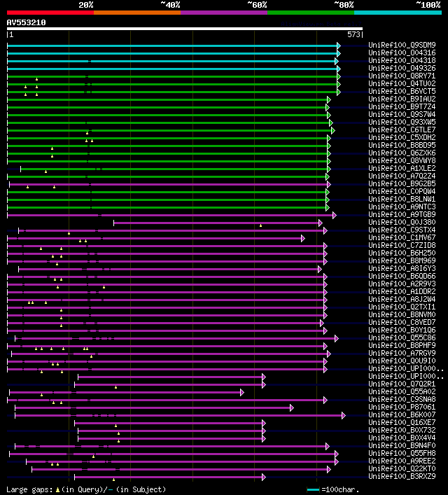Click the Large gaps legend text
Image resolution: width=448 pixels, height=495 pixels.
tap(86, 489)
